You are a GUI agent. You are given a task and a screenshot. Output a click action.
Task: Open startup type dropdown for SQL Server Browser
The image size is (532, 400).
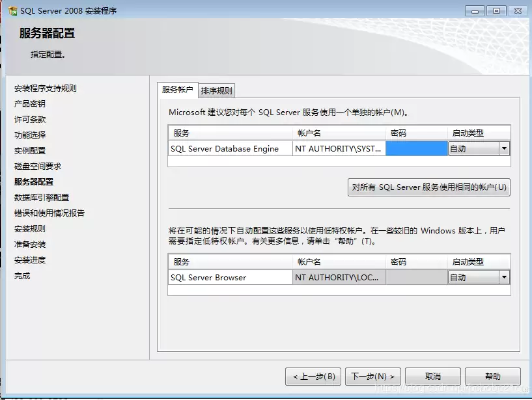point(504,277)
